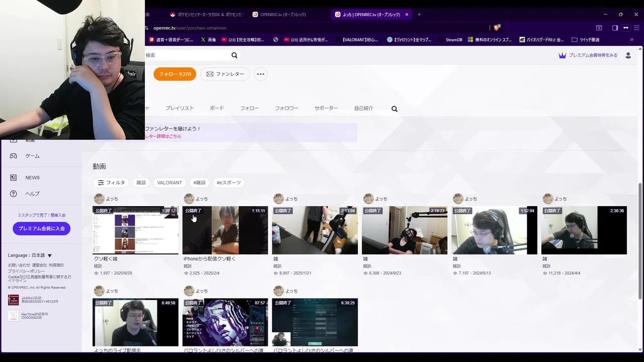Select the #eスポーツ tag chip
The height and width of the screenshot is (362, 644).
229,183
